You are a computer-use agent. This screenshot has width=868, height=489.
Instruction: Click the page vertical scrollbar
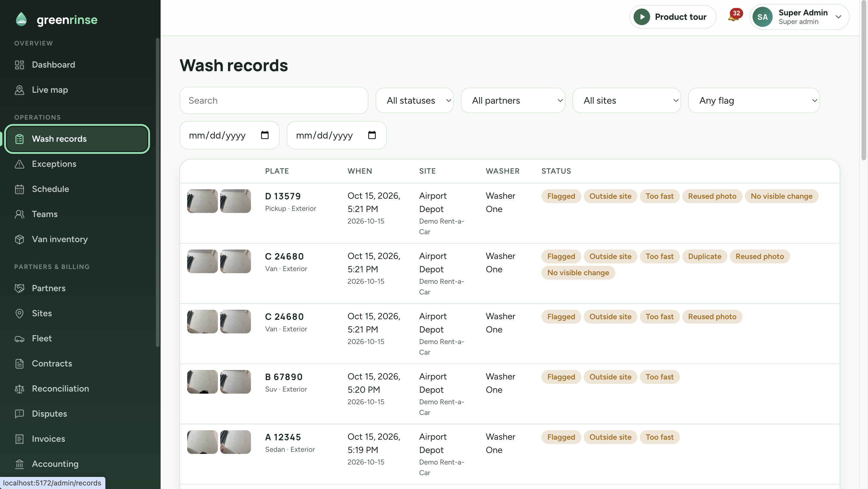pyautogui.click(x=864, y=81)
